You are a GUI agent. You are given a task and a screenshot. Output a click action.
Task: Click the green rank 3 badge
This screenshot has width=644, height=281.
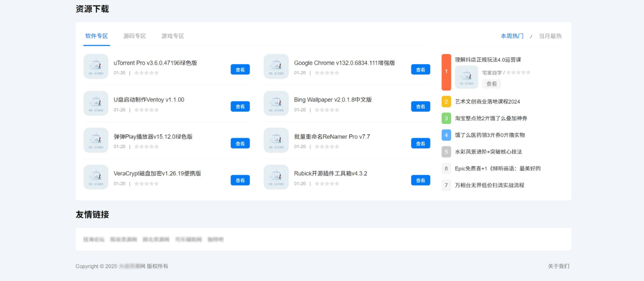pyautogui.click(x=446, y=119)
